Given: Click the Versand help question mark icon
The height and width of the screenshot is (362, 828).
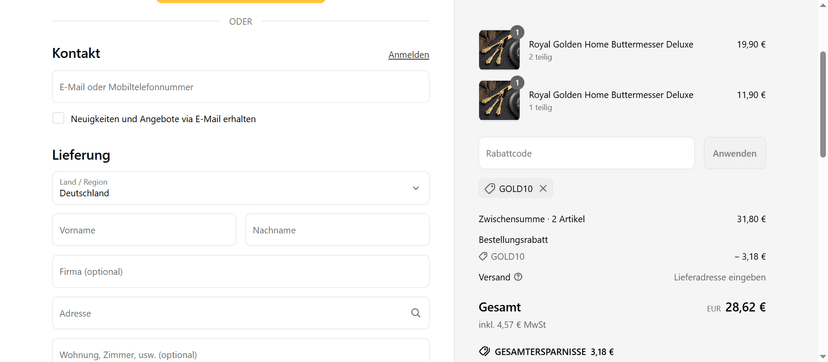Looking at the screenshot, I should [x=518, y=277].
